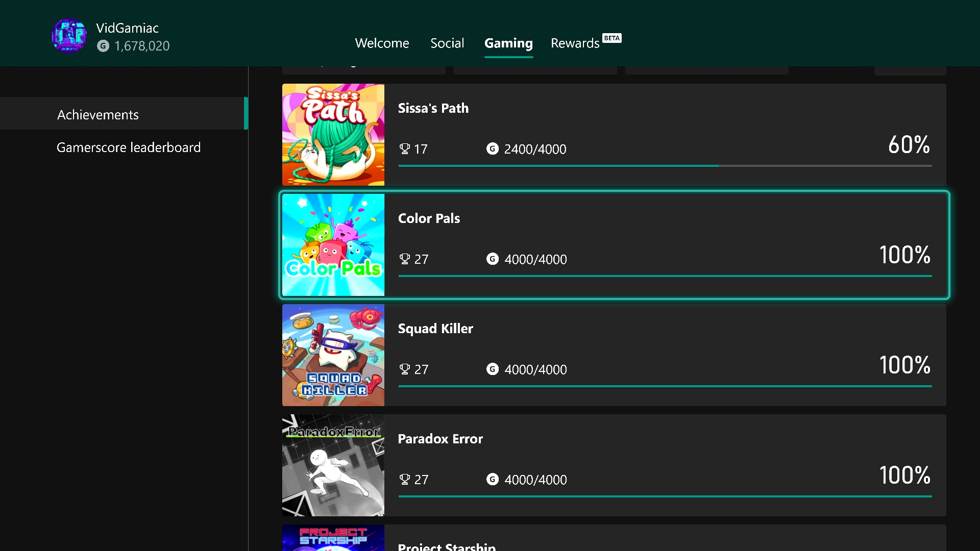
Task: Click the trophy icon on Color Pals
Action: click(x=404, y=259)
